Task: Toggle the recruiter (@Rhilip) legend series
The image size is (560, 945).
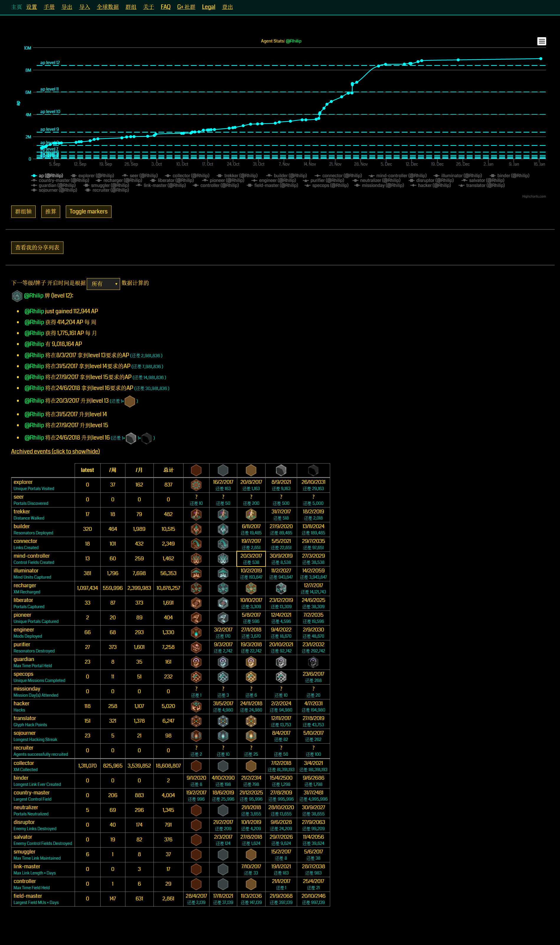Action: [107, 190]
